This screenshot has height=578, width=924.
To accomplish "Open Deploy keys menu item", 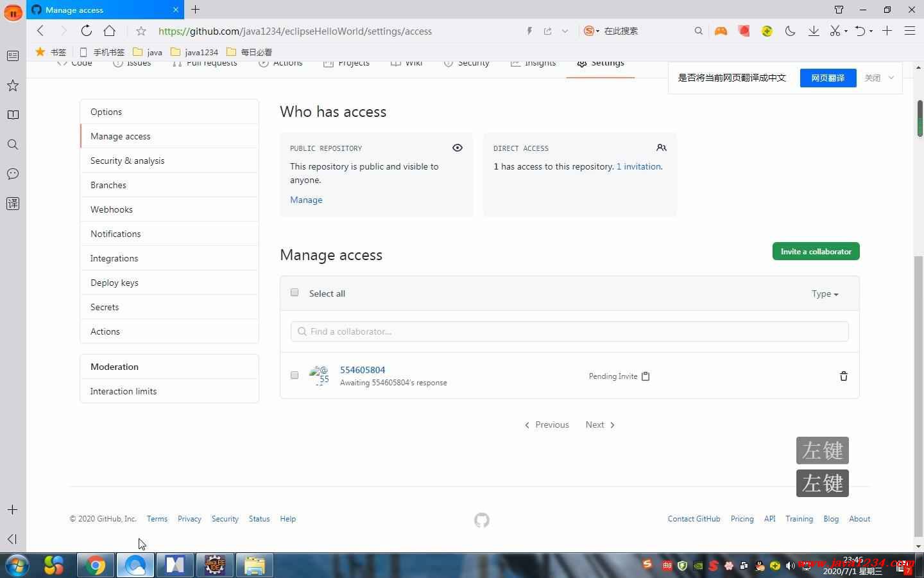I will [x=169, y=283].
